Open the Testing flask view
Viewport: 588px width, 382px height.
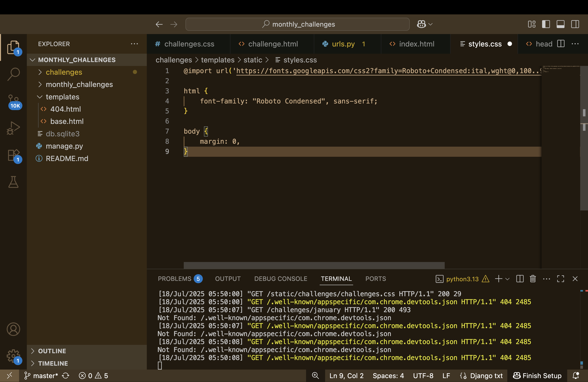[x=13, y=182]
